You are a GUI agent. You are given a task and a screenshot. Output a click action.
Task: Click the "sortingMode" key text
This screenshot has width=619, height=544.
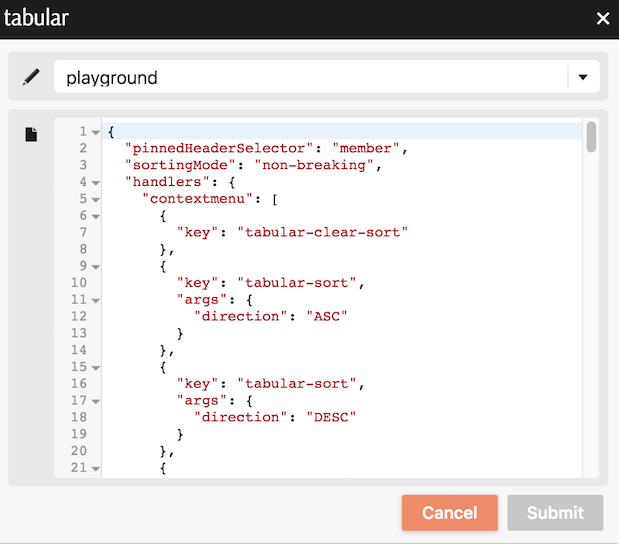coord(180,165)
